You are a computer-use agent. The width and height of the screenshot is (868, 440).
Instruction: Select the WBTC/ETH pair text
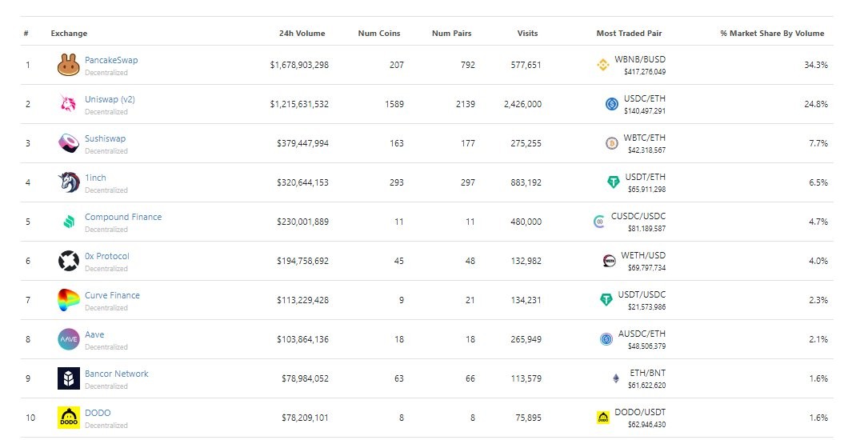coord(645,138)
